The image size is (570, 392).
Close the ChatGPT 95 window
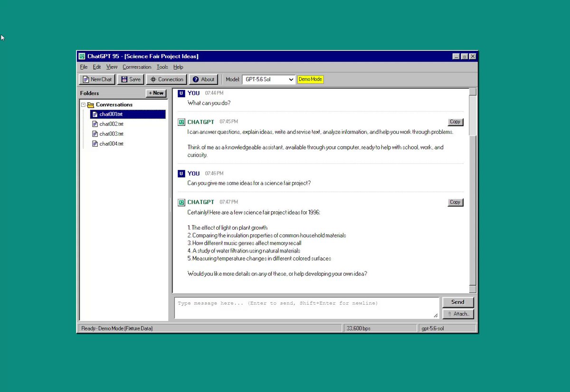pyautogui.click(x=472, y=56)
